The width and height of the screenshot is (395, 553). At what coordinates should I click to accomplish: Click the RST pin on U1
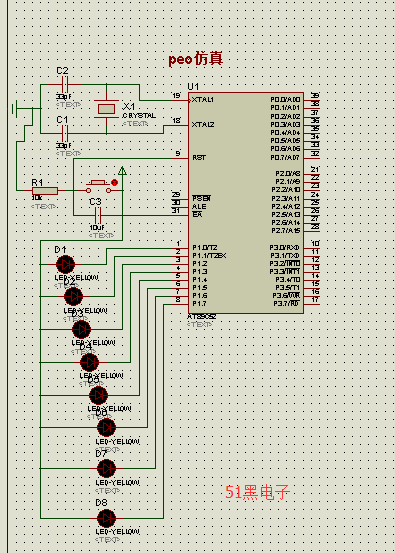(x=199, y=158)
